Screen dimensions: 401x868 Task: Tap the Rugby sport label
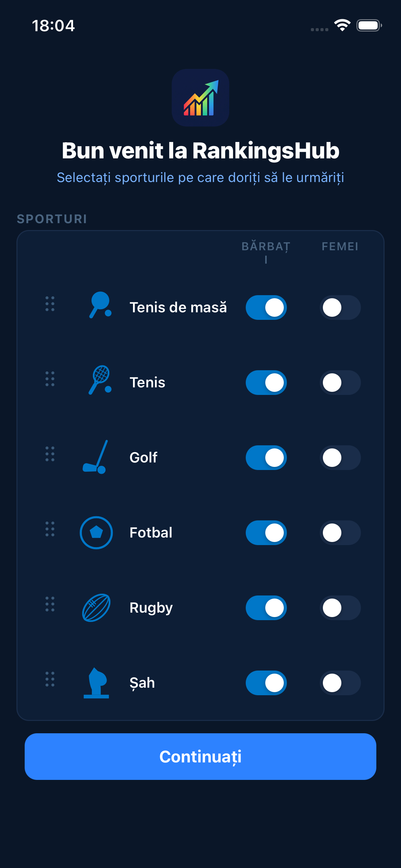click(x=151, y=608)
